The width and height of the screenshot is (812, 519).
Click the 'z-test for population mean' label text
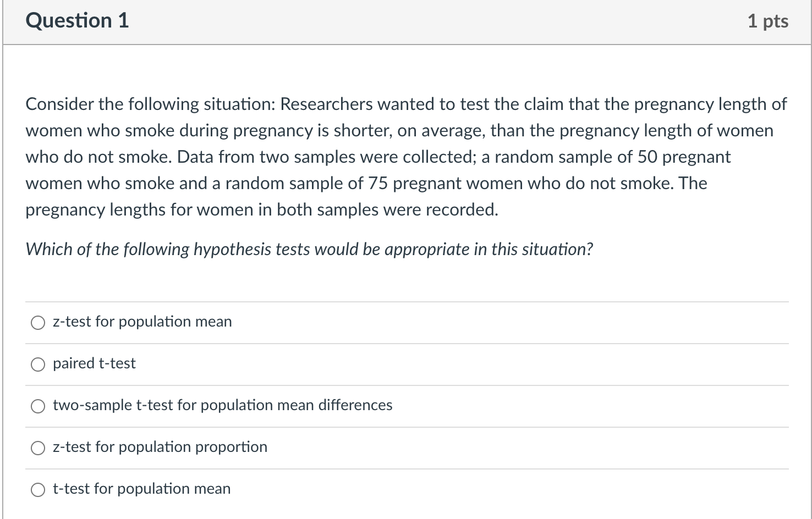(x=142, y=322)
